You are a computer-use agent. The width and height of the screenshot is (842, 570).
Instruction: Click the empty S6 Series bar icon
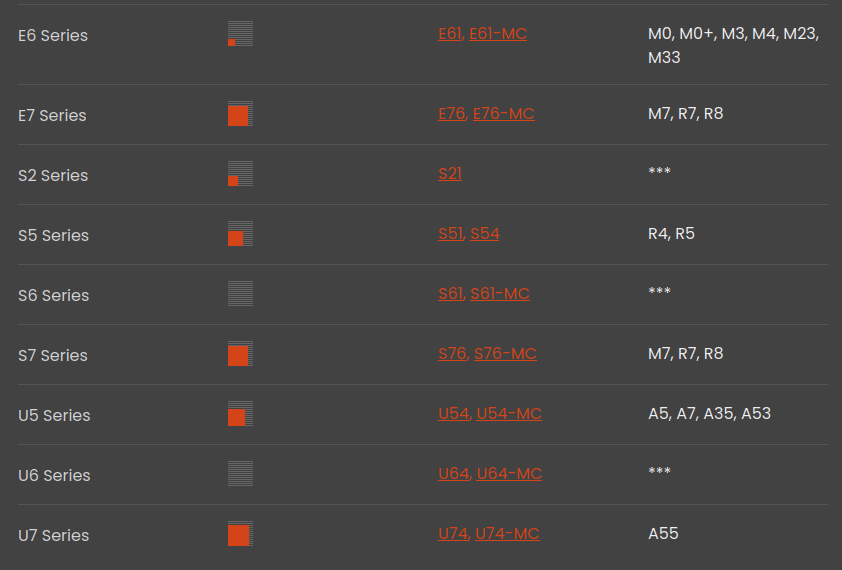tap(240, 294)
